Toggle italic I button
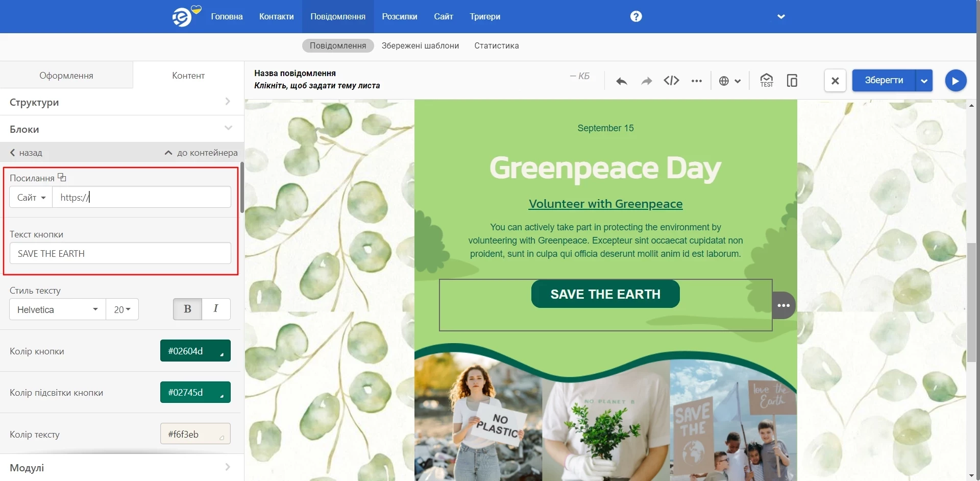Viewport: 980px width, 481px height. pyautogui.click(x=216, y=309)
